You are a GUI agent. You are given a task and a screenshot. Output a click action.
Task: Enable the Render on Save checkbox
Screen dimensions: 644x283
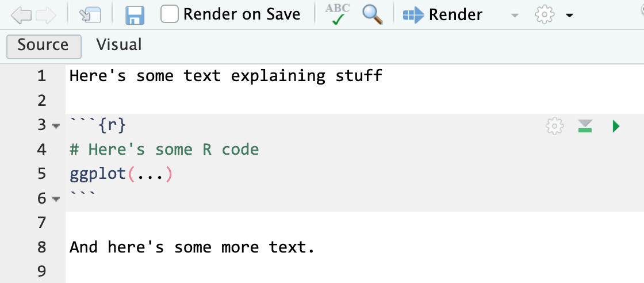point(170,14)
